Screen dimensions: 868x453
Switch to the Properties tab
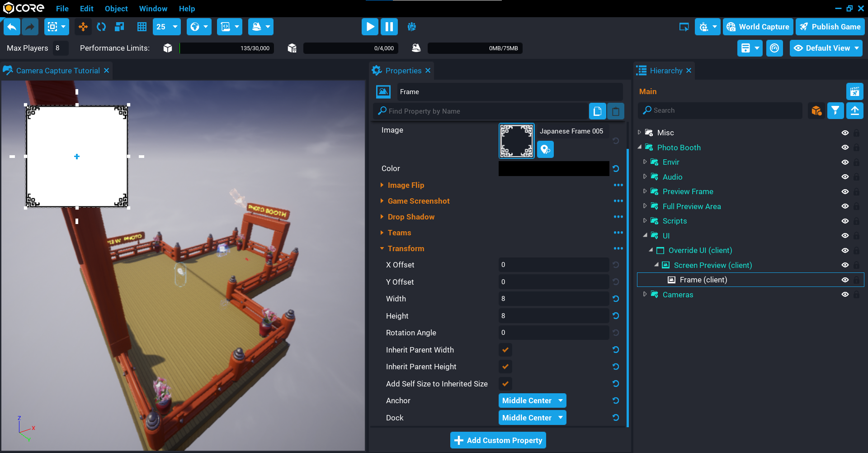[x=403, y=71]
